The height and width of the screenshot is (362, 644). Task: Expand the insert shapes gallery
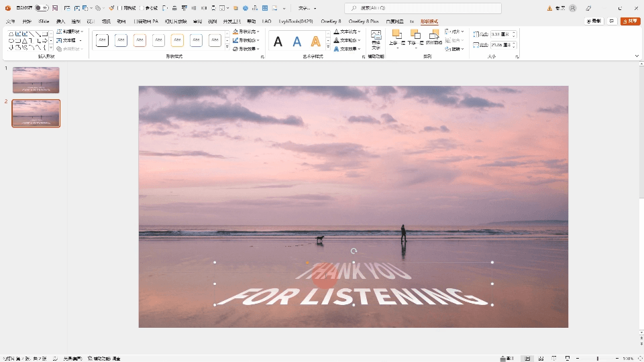pyautogui.click(x=51, y=49)
